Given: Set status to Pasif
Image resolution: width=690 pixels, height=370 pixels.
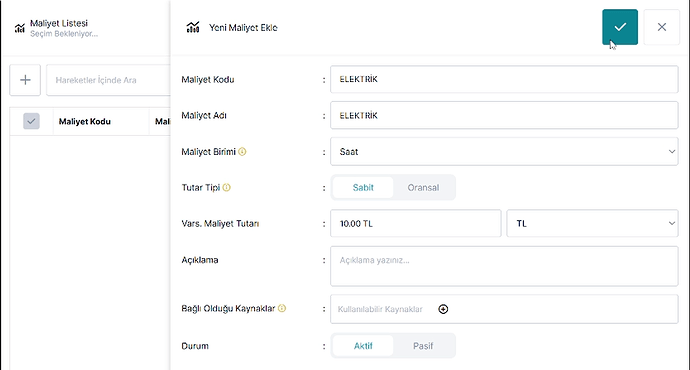Looking at the screenshot, I should pos(423,346).
